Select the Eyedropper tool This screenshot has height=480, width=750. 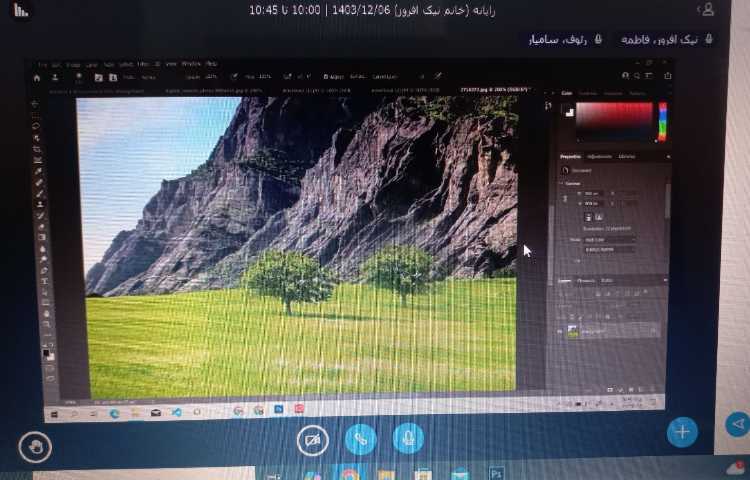(x=38, y=171)
